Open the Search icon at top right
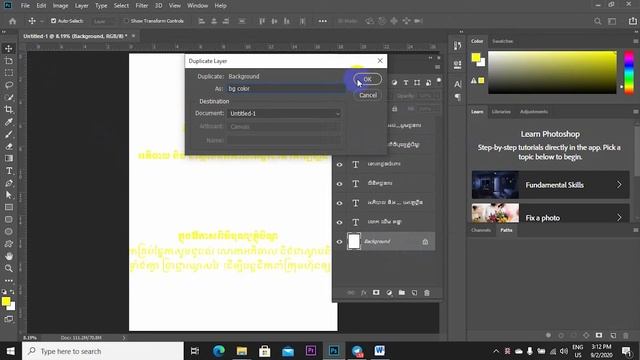 point(598,21)
